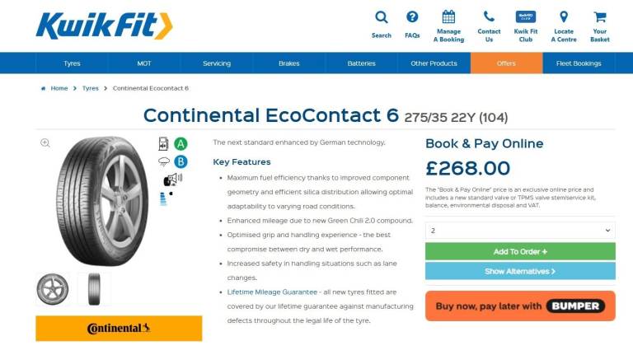The height and width of the screenshot is (364, 633).
Task: Click the Manage A Booking calendar icon
Action: click(x=448, y=16)
